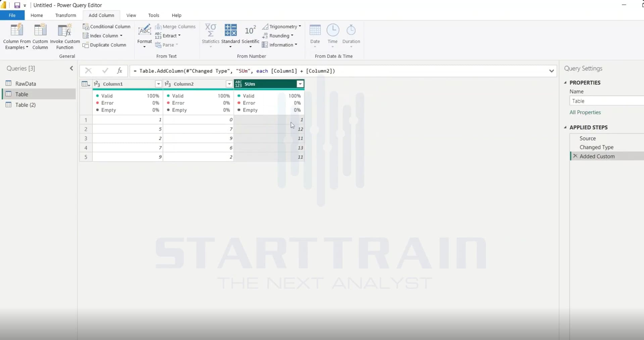This screenshot has height=340, width=644.
Task: Click Duplicate Column in ribbon
Action: tap(105, 45)
